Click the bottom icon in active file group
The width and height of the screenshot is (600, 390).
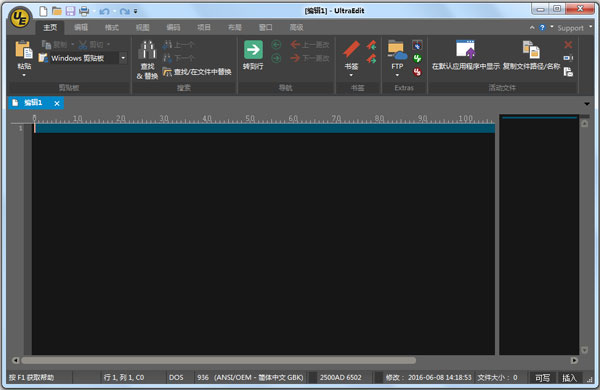click(x=568, y=72)
